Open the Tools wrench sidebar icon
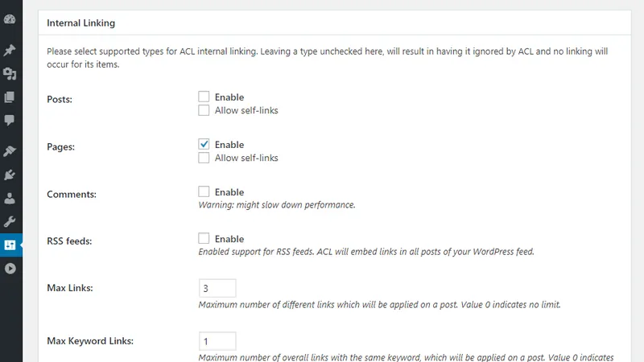The height and width of the screenshot is (362, 644). click(10, 222)
